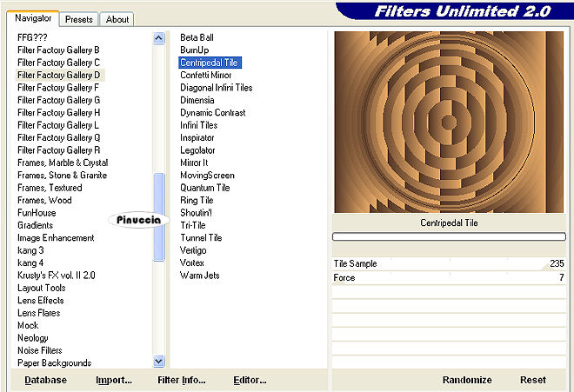574x392 pixels.
Task: Select Frames, Textured category
Action: [x=50, y=188]
